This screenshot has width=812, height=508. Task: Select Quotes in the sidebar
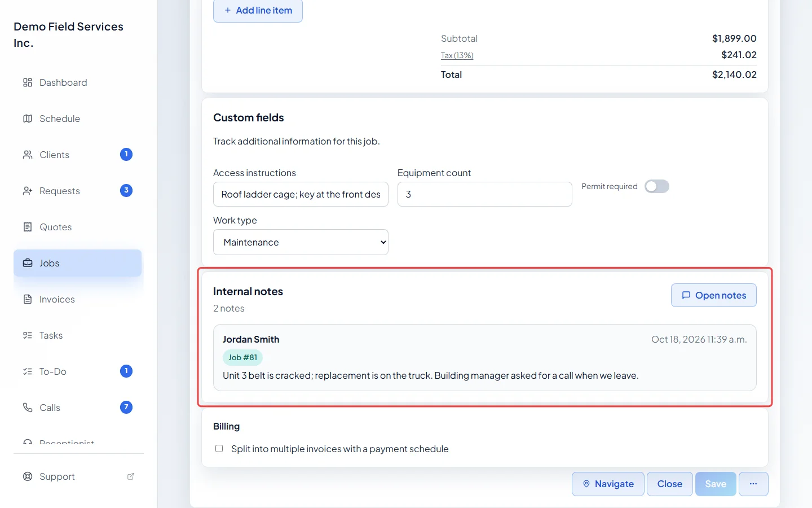tap(78, 227)
